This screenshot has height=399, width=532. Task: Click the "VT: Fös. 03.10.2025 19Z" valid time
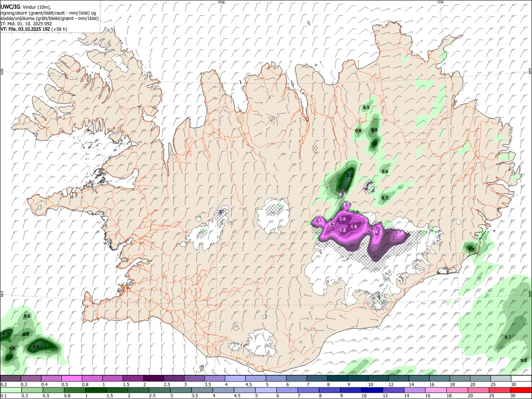point(25,29)
